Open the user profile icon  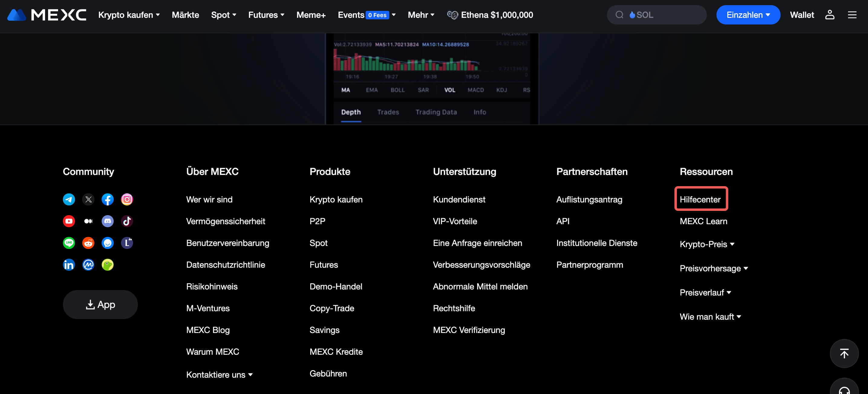(x=830, y=15)
